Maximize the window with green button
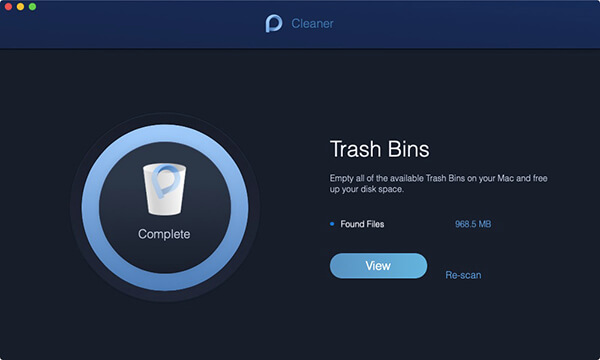The width and height of the screenshot is (600, 360). [33, 7]
